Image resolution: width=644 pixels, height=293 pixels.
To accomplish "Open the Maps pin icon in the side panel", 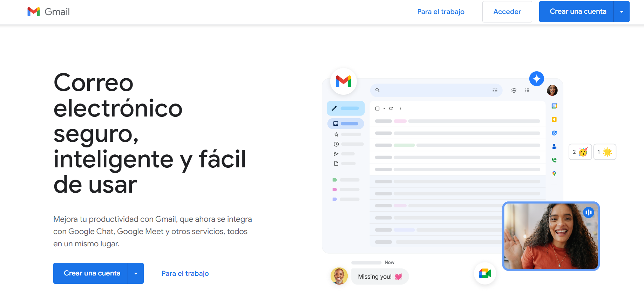I will tap(554, 174).
